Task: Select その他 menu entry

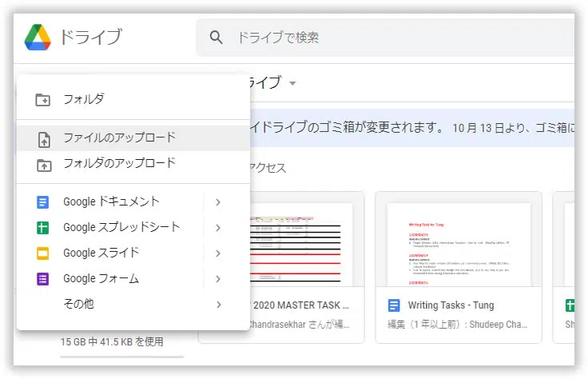Action: coord(133,304)
